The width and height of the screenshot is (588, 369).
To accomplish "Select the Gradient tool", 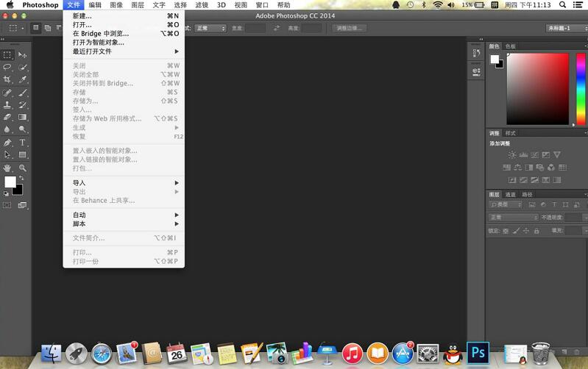I will pyautogui.click(x=23, y=117).
